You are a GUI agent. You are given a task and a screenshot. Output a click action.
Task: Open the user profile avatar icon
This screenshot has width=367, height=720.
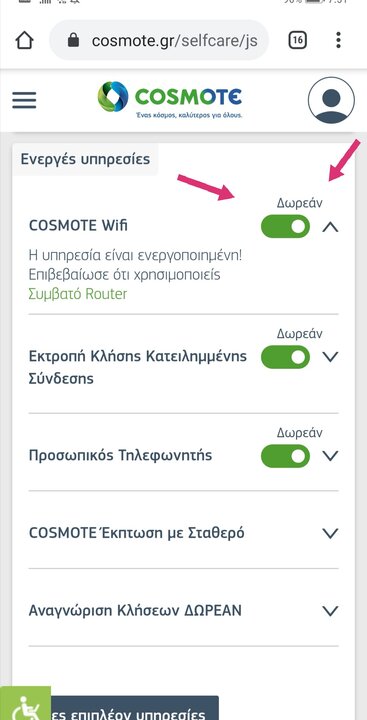pyautogui.click(x=331, y=100)
